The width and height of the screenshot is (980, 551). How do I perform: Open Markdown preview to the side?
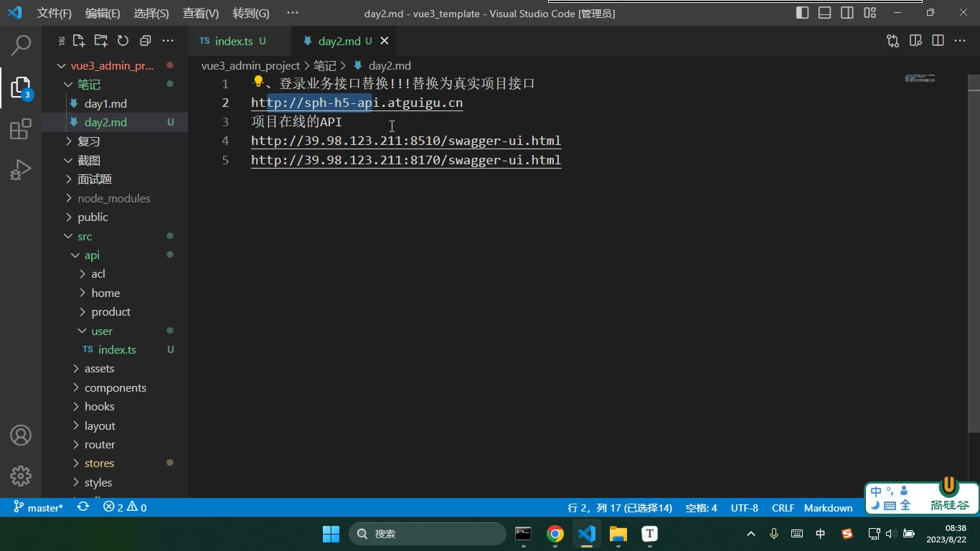[x=915, y=41]
